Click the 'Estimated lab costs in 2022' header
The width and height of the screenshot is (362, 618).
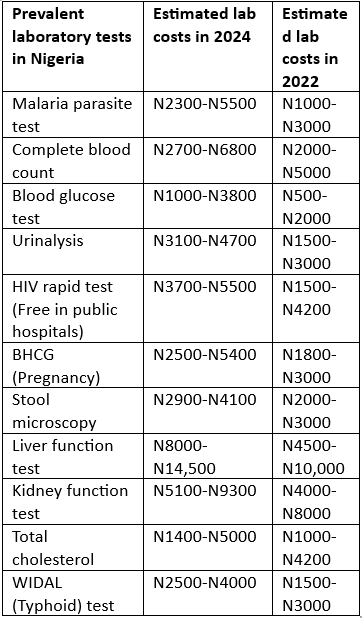[x=316, y=46]
